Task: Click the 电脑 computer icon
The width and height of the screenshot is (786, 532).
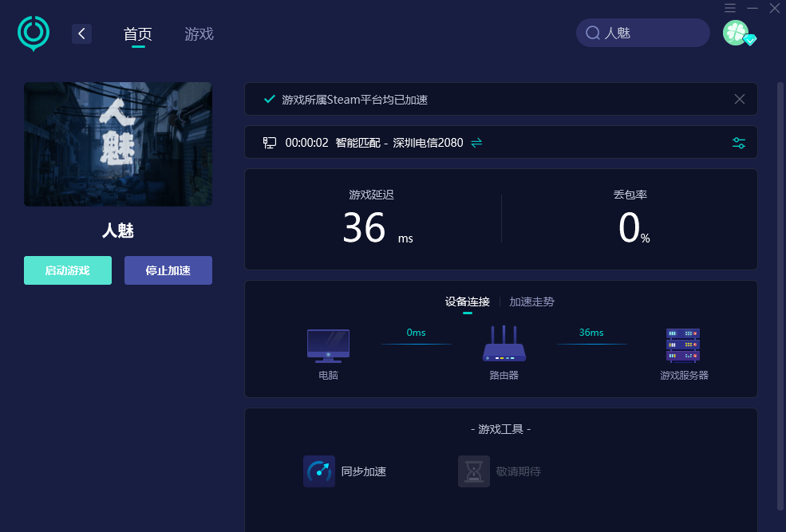Action: coord(328,345)
